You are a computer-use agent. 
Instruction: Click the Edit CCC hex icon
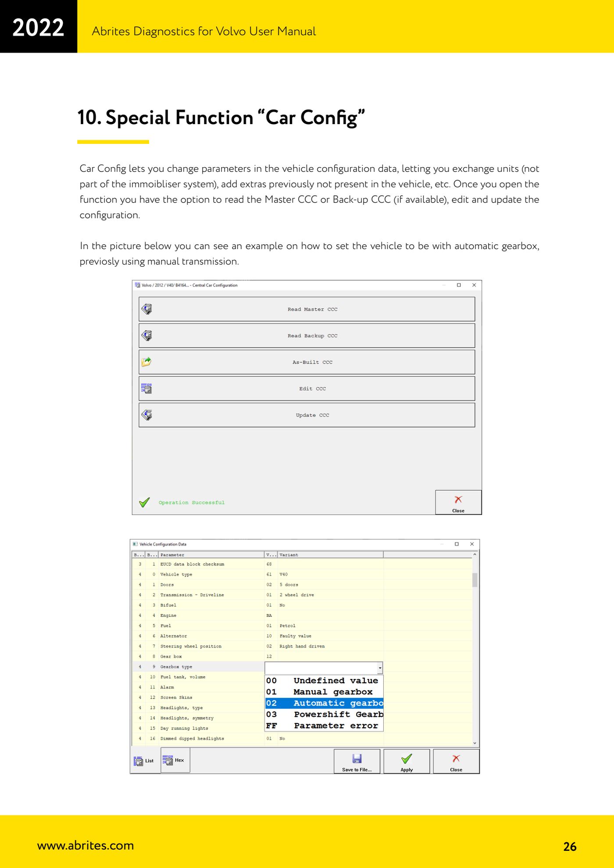[x=146, y=388]
